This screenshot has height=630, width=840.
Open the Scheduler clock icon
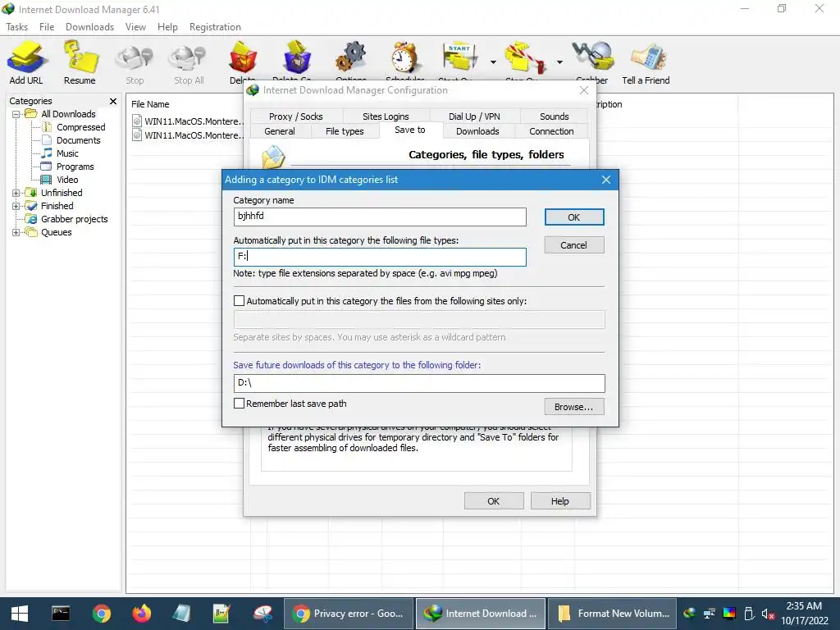point(405,62)
